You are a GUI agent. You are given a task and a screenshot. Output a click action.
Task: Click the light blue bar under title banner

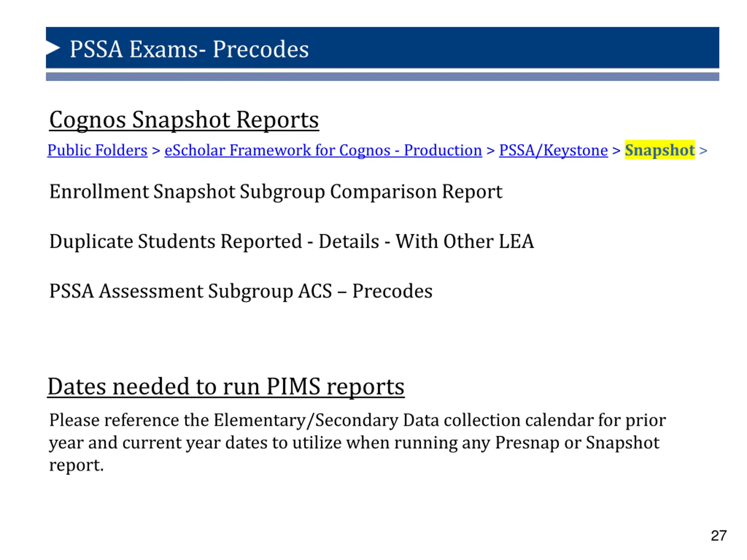pyautogui.click(x=383, y=77)
